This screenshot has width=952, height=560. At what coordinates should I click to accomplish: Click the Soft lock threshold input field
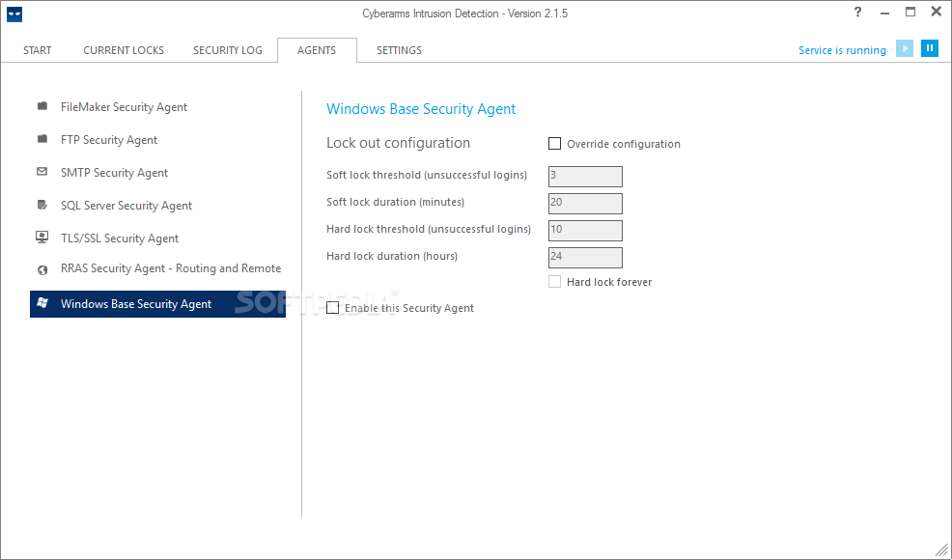(x=585, y=176)
